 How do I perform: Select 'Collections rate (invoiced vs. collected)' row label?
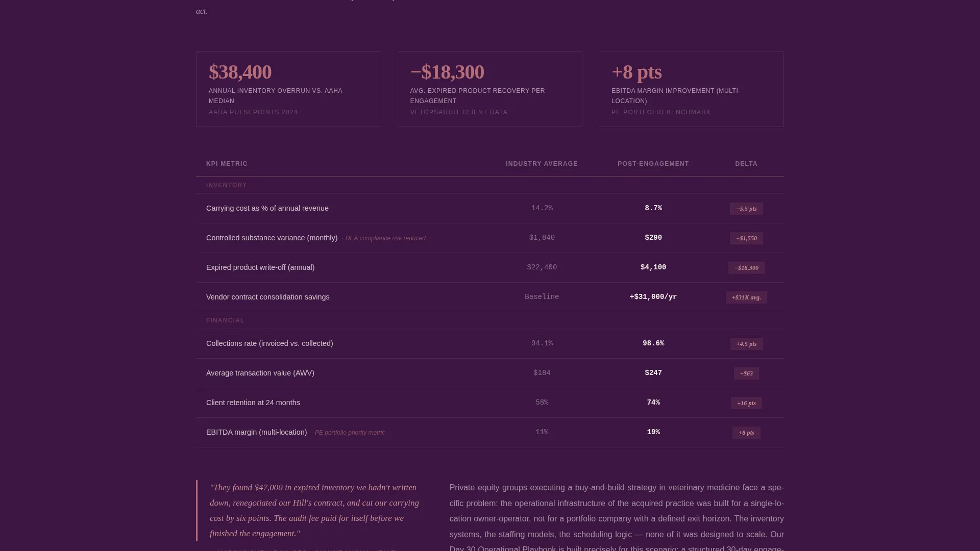pyautogui.click(x=269, y=343)
